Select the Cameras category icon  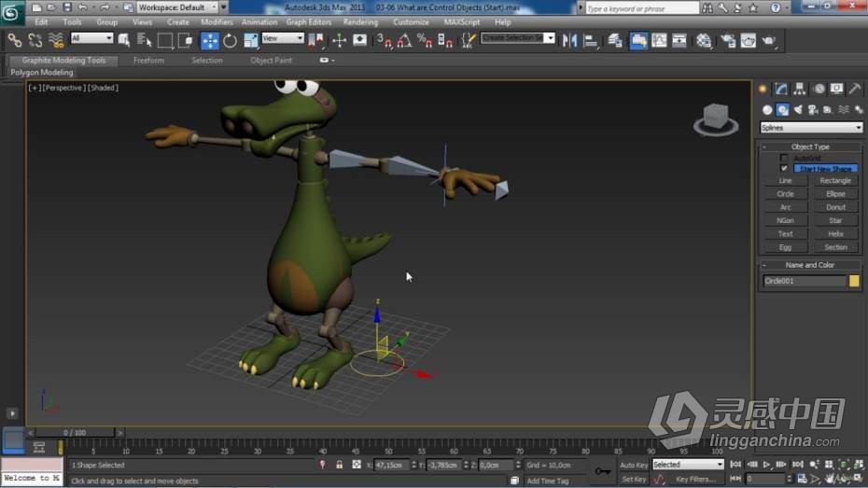(813, 109)
